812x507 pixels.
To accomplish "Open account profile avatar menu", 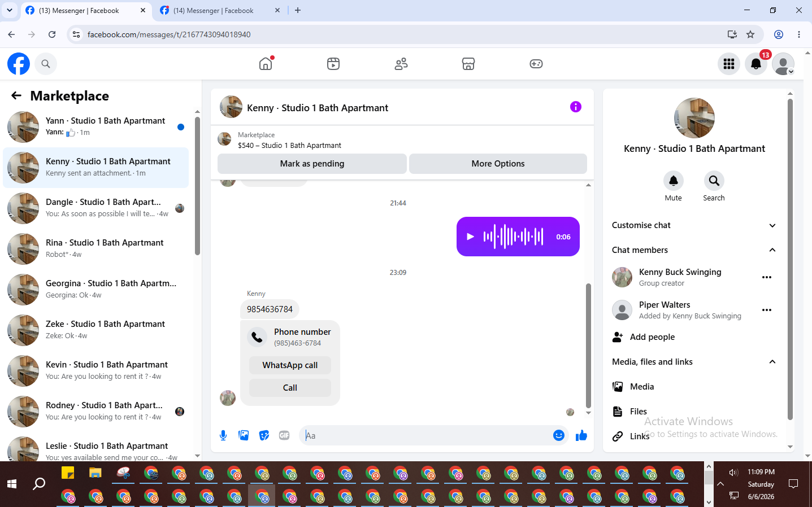I will (x=783, y=64).
